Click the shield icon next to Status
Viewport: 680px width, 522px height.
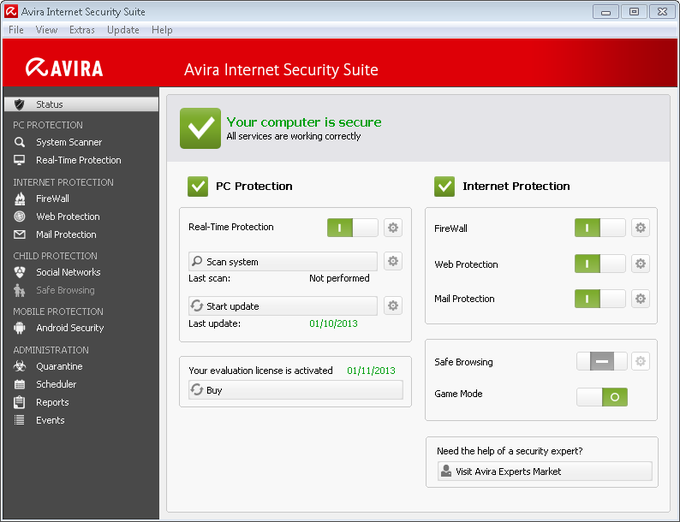[x=19, y=104]
